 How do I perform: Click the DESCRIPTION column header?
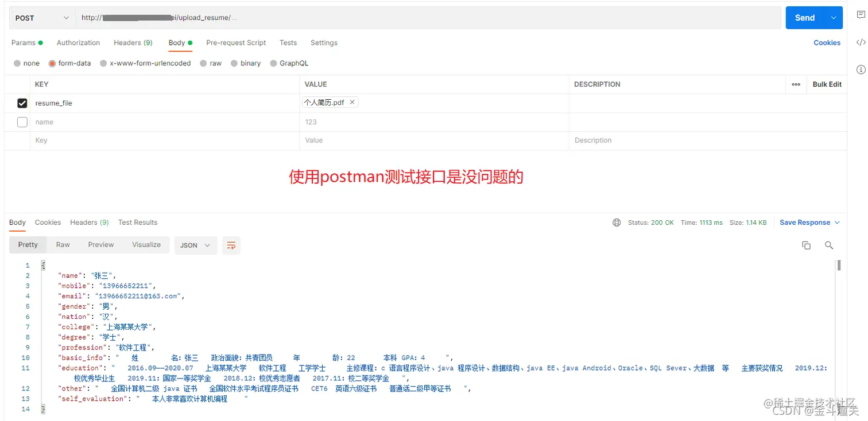[x=597, y=84]
